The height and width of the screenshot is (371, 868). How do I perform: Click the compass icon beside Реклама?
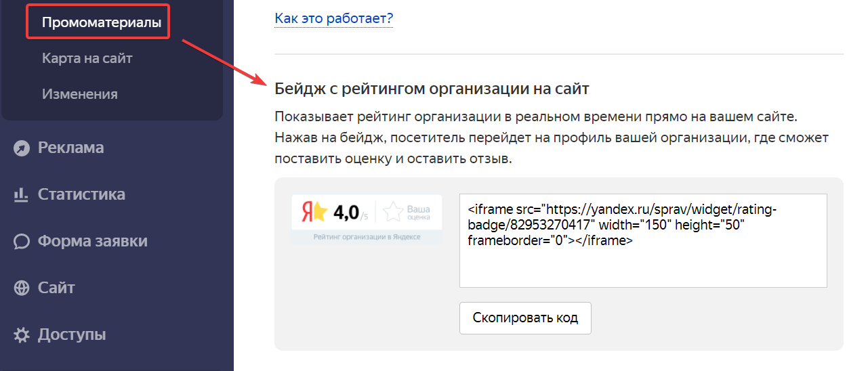pyautogui.click(x=22, y=148)
